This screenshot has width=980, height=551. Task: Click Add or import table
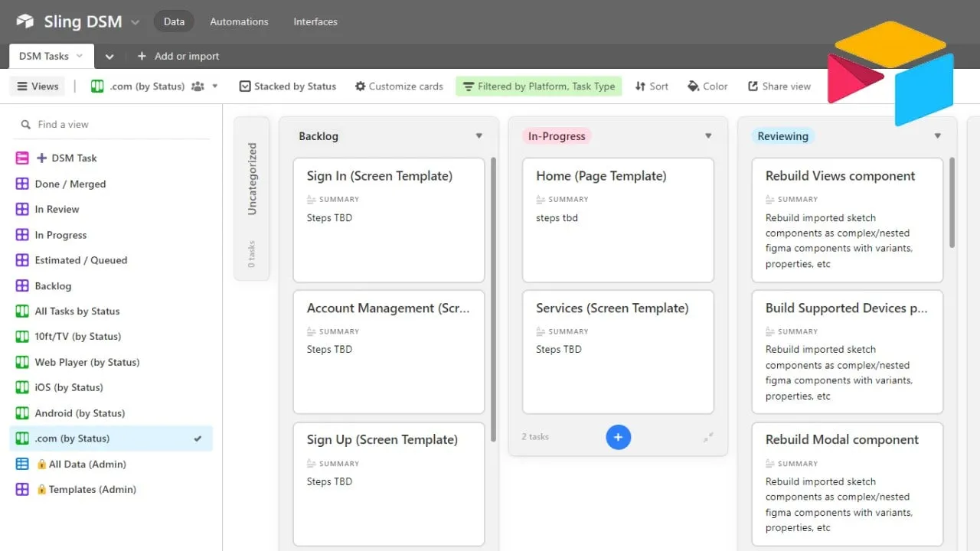178,56
